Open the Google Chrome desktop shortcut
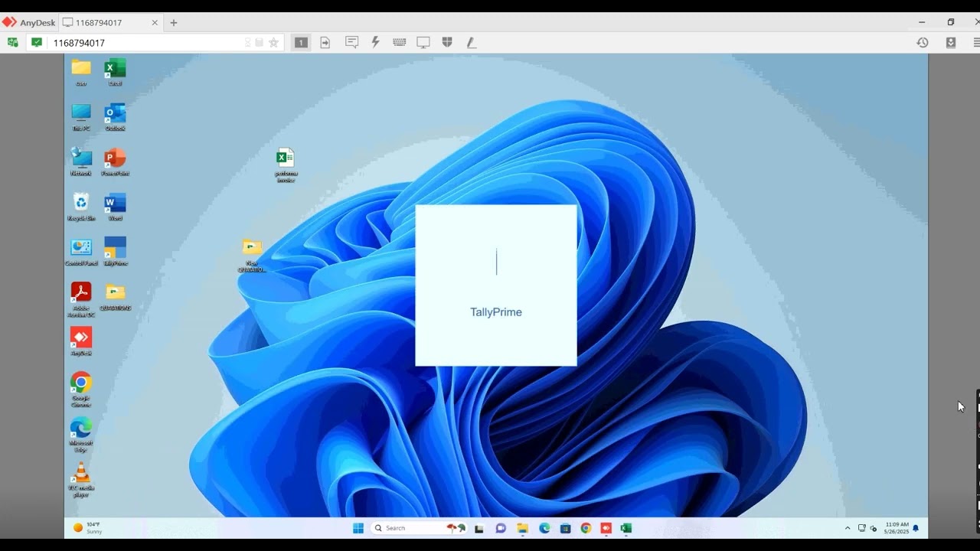The image size is (980, 551). pos(81,390)
